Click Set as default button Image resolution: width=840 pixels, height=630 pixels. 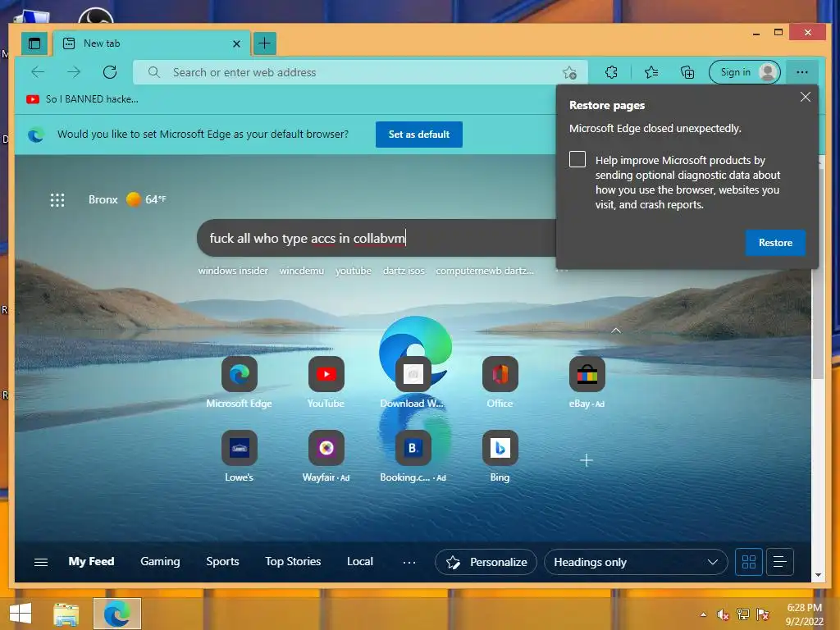pyautogui.click(x=419, y=135)
